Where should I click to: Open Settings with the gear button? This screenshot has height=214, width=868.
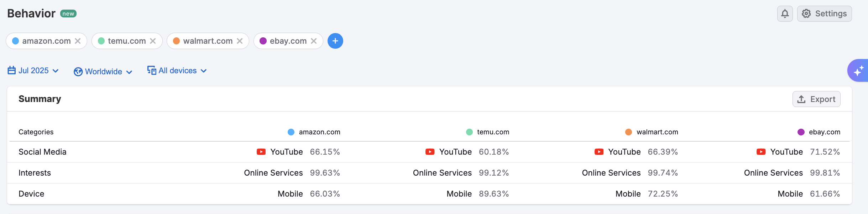[x=824, y=14]
